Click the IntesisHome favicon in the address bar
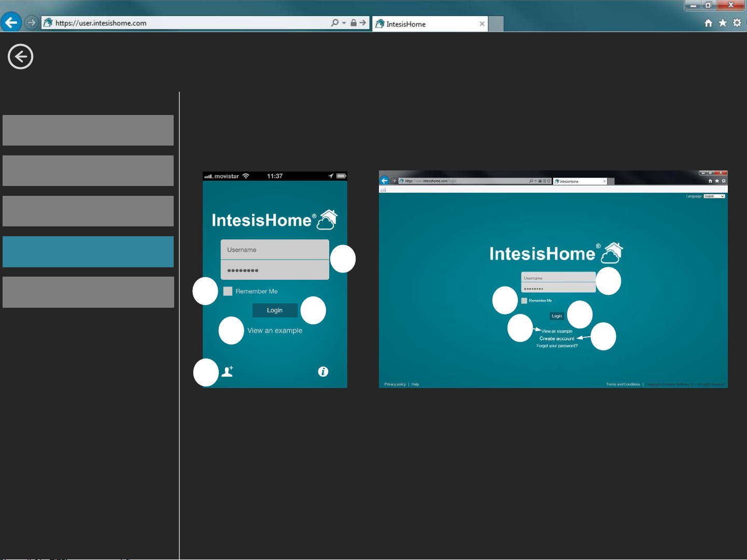This screenshot has height=560, width=747. 48,23
